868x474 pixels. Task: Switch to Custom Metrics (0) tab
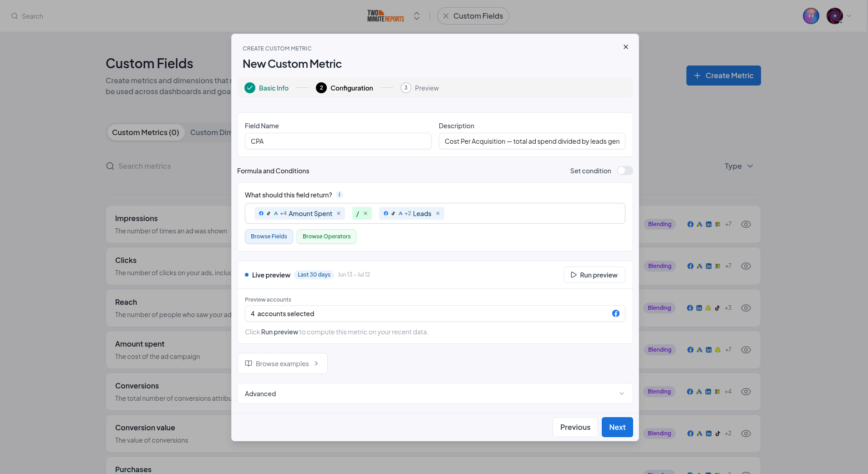coord(146,132)
